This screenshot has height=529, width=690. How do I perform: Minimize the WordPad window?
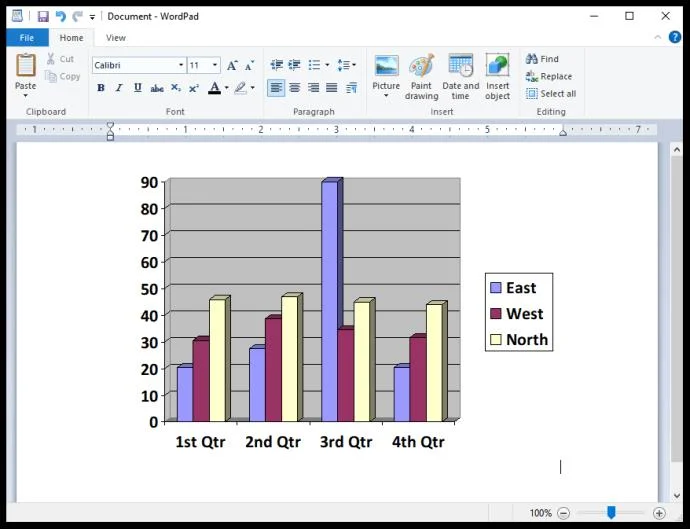click(x=594, y=17)
